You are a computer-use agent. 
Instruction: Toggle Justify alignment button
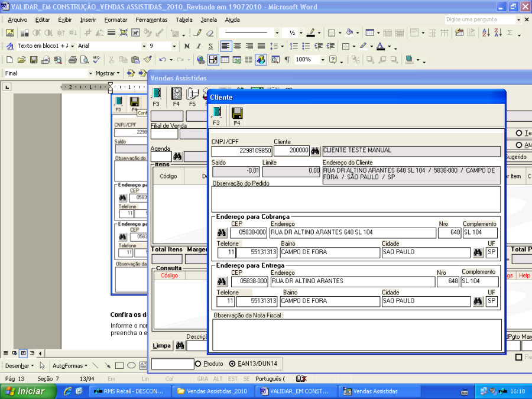click(261, 46)
